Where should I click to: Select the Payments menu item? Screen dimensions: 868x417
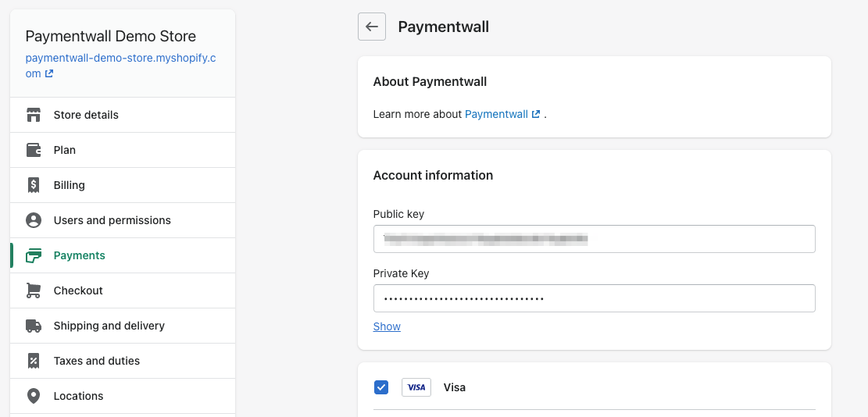pos(123,255)
